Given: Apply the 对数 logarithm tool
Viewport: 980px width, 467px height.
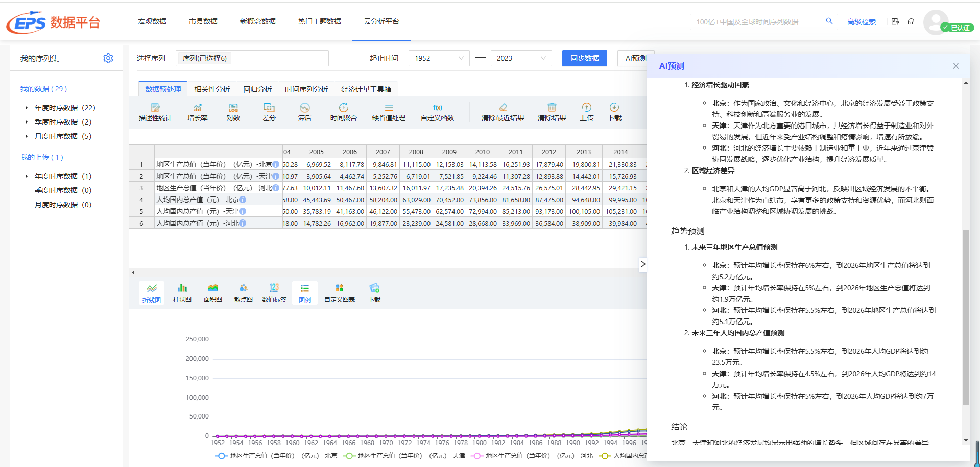Looking at the screenshot, I should click(233, 112).
